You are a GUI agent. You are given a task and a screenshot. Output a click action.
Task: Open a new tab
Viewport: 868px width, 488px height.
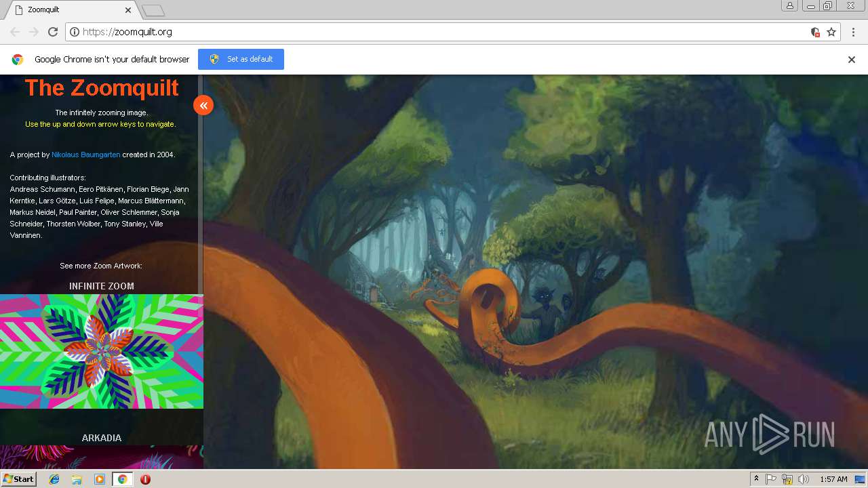pos(153,10)
